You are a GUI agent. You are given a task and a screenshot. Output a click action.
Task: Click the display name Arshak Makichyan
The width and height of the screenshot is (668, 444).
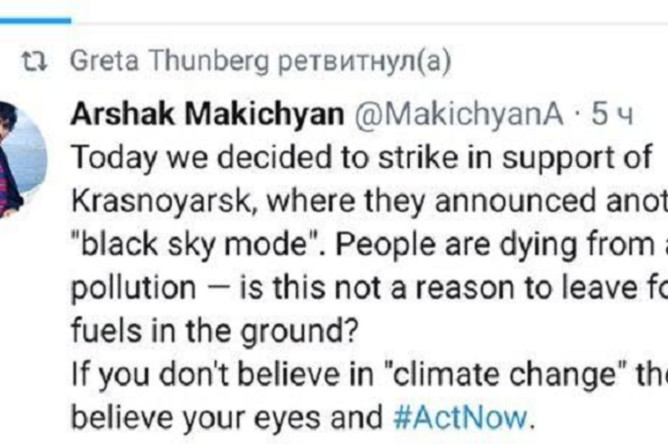click(x=207, y=115)
